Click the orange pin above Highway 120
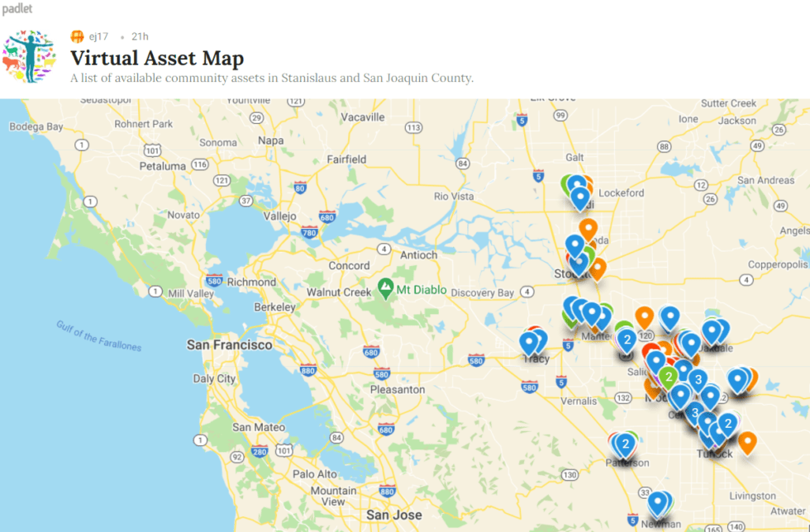Screen dimensions: 810x532 [x=645, y=316]
